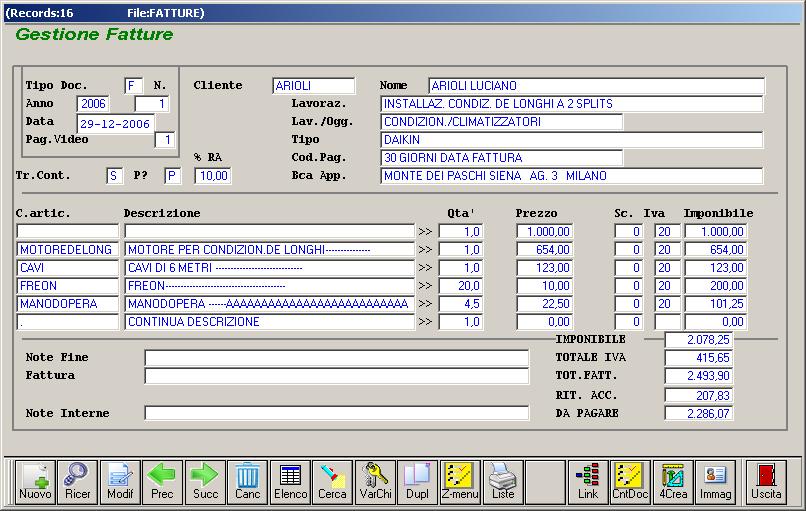Click the MANODOPERA article code field
Screen dimensions: 806x511
(67, 304)
